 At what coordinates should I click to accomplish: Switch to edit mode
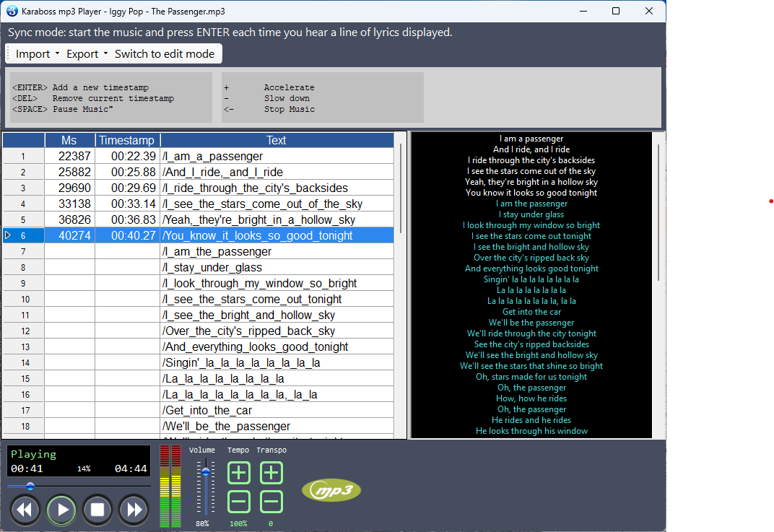click(x=165, y=54)
